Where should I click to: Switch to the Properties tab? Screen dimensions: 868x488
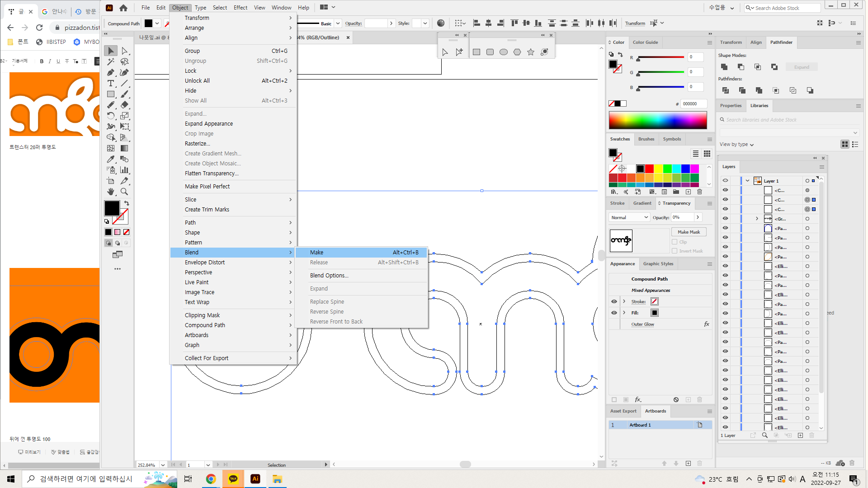click(731, 106)
